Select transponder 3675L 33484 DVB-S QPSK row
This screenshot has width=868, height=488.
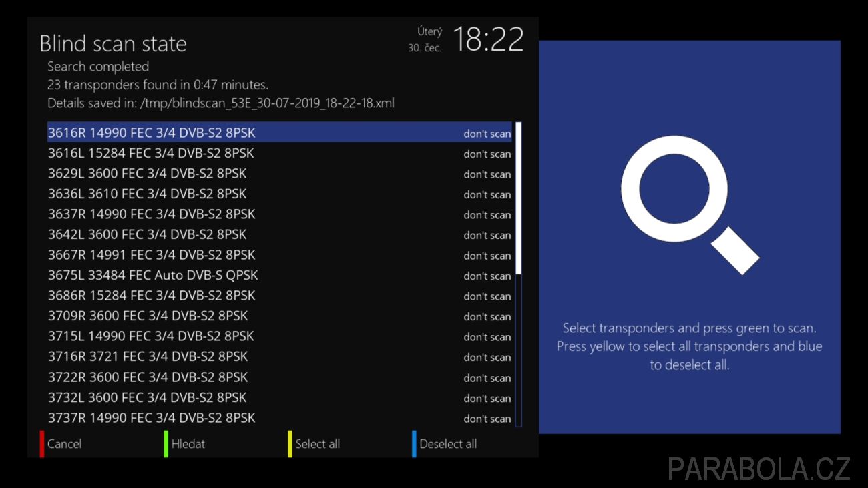pyautogui.click(x=280, y=276)
